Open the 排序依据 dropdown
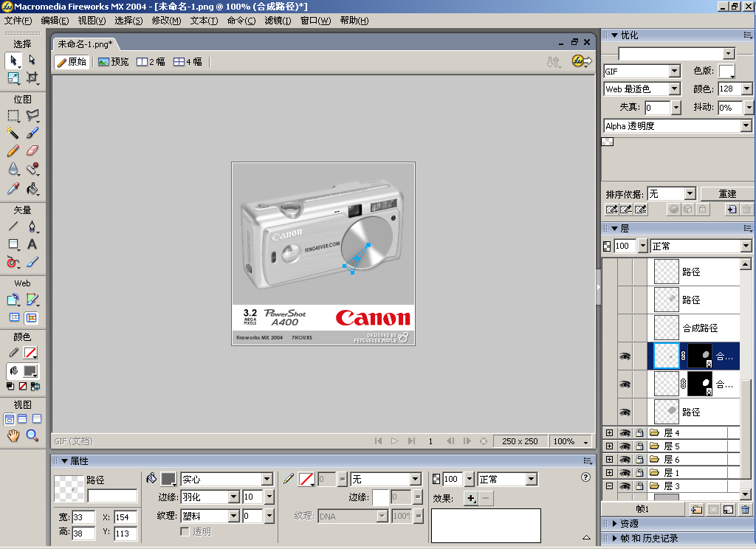756x549 pixels. [690, 194]
